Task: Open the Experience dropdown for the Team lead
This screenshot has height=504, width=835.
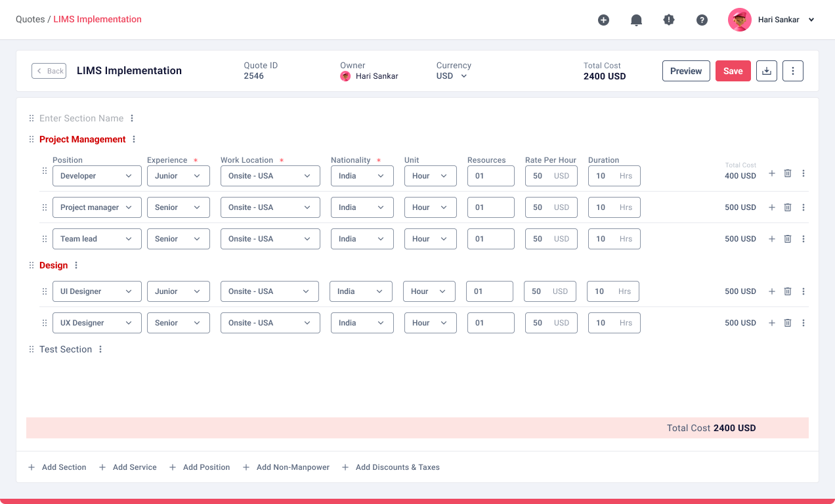Action: (x=179, y=239)
